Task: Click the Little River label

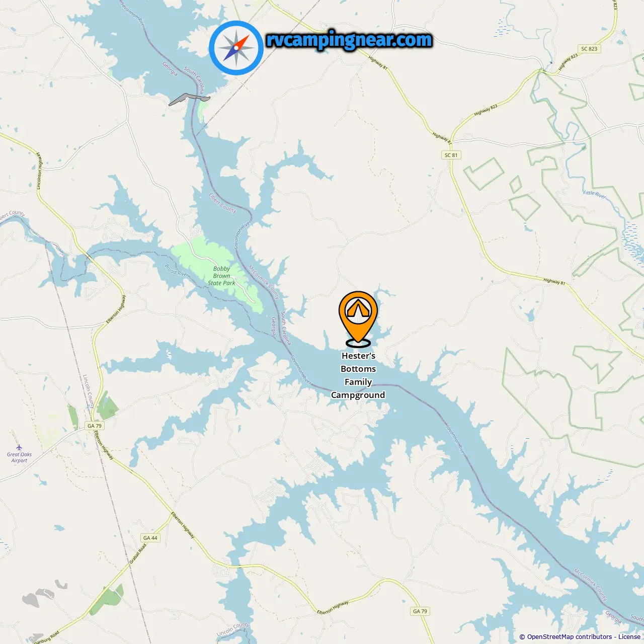Action: click(x=595, y=194)
